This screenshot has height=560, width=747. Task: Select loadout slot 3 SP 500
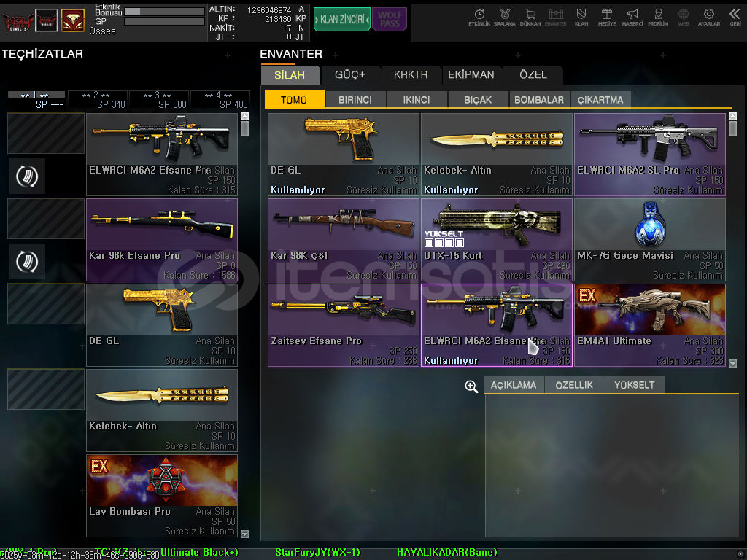tap(159, 99)
